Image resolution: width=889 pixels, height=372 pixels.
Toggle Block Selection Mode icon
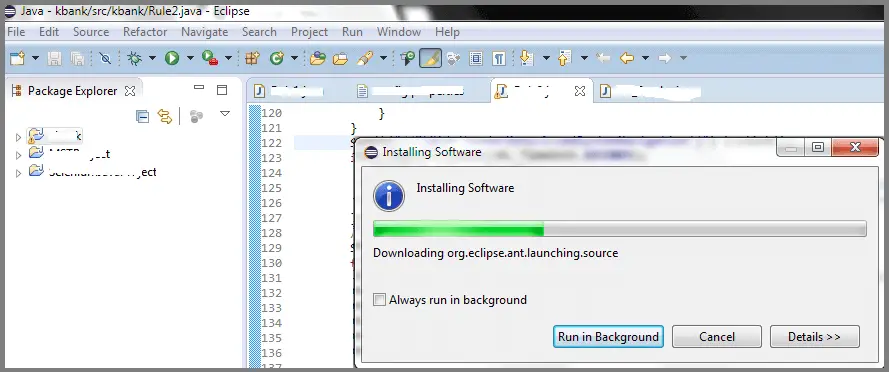pyautogui.click(x=476, y=58)
